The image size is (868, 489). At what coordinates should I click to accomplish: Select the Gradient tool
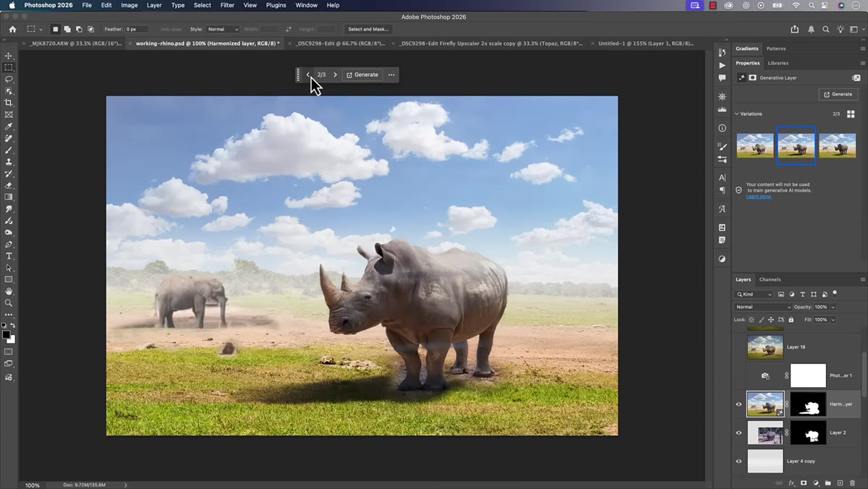[x=9, y=197]
